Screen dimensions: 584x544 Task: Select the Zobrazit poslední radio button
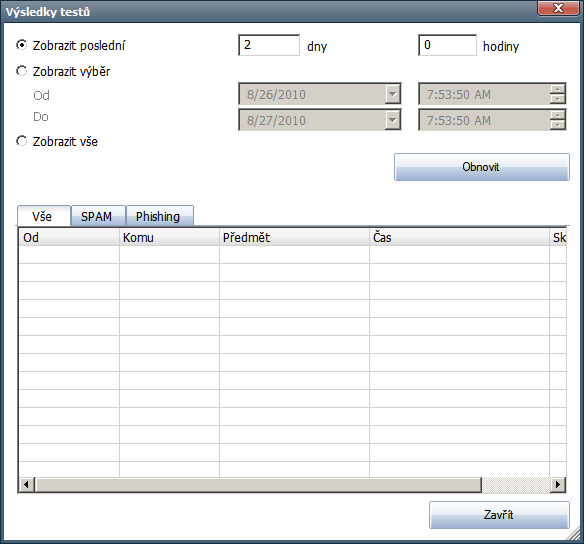22,45
